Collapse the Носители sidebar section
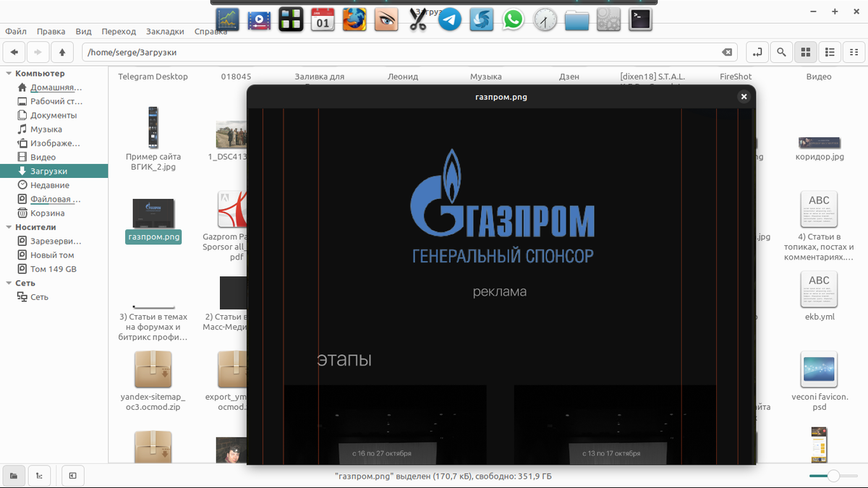868x488 pixels. [x=9, y=227]
